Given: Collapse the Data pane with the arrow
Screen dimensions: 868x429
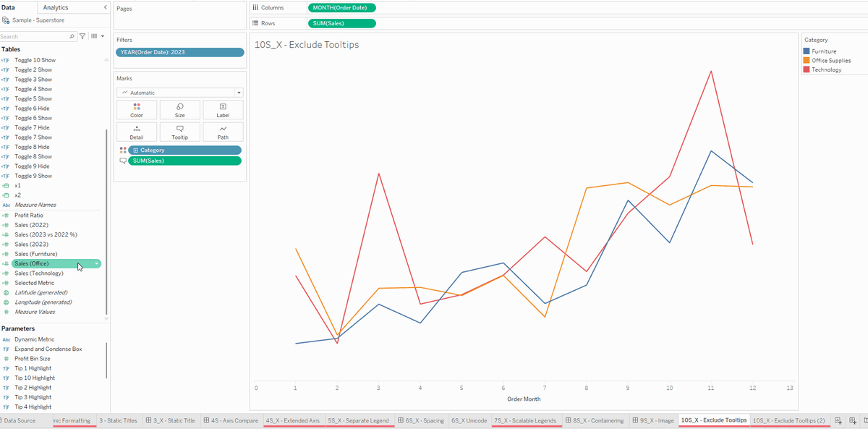Looking at the screenshot, I should (106, 7).
